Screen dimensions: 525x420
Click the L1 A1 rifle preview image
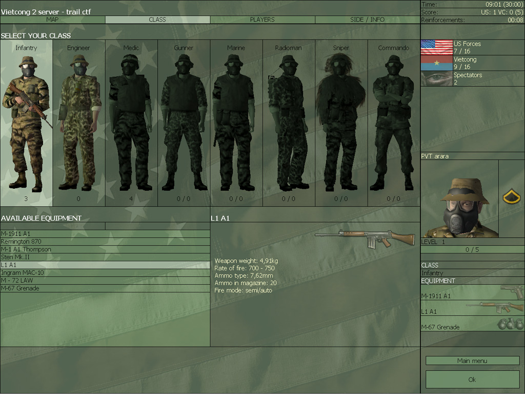tap(365, 239)
